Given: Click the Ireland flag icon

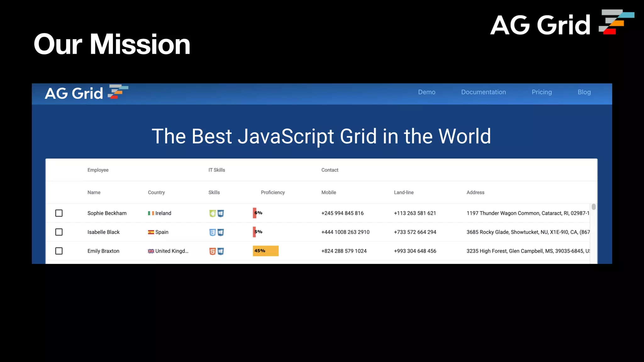Looking at the screenshot, I should pyautogui.click(x=151, y=213).
